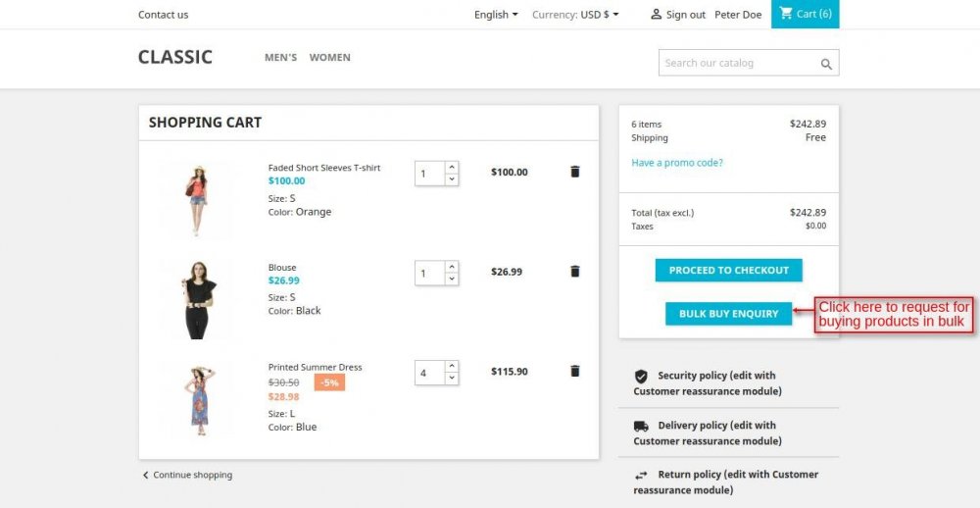Increase quantity of Faded Short Sleeves T-shirt
The width and height of the screenshot is (980, 508).
pos(451,168)
